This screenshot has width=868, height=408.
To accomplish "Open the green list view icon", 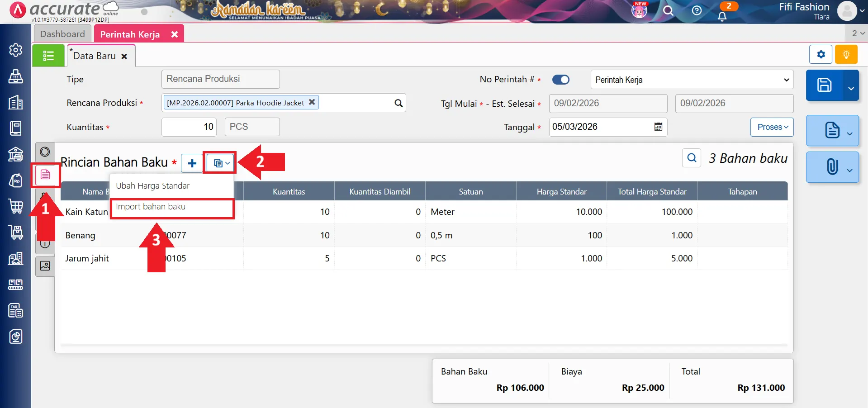I will [48, 56].
